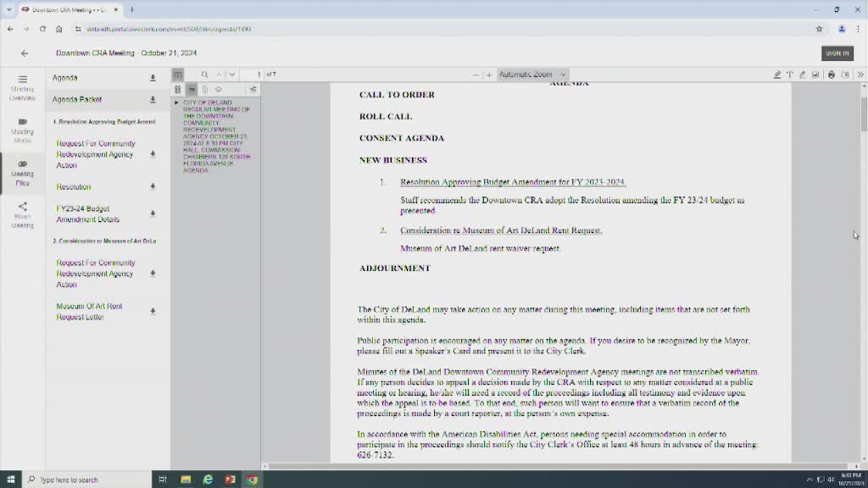Viewport: 868px width, 488px height.
Task: Select CITY OF DELAND REGULAR MEETING outline entry
Action: click(x=216, y=136)
